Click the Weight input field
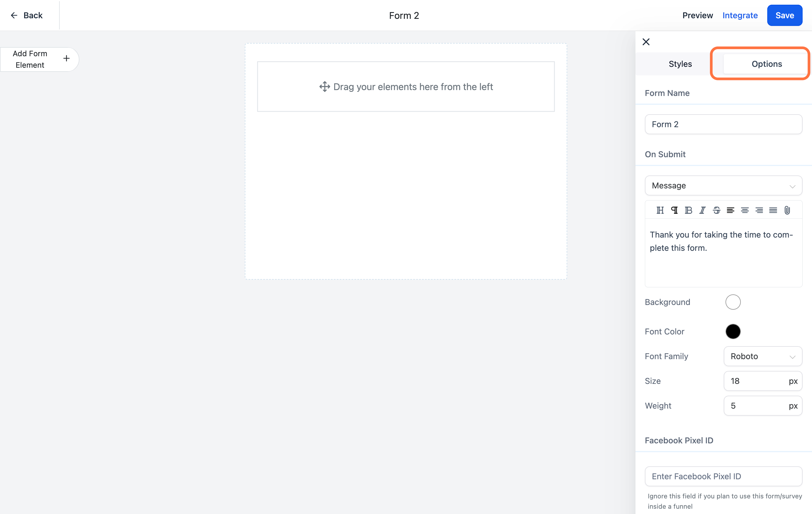Screen dimensions: 812x514 [x=763, y=405]
